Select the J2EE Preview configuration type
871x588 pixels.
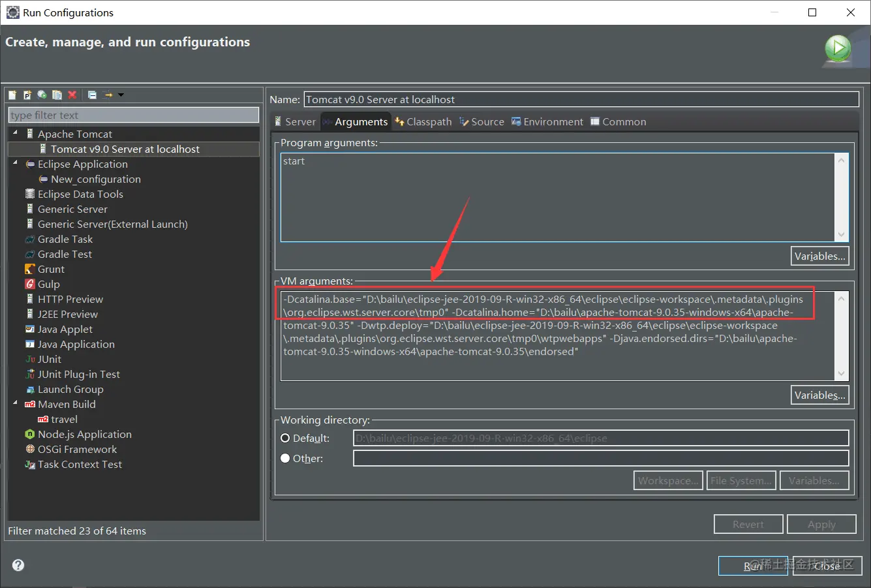click(68, 314)
